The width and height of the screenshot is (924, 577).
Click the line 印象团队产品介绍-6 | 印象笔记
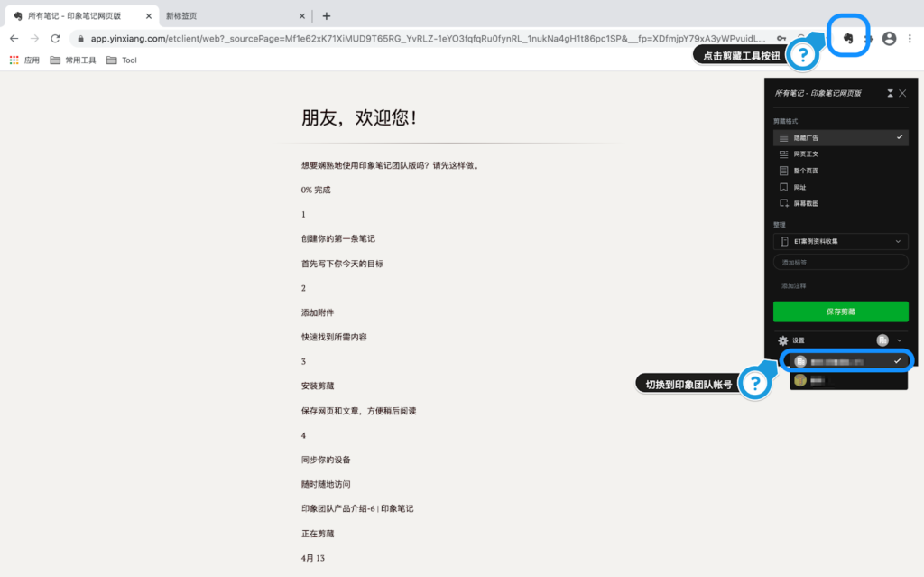357,508
